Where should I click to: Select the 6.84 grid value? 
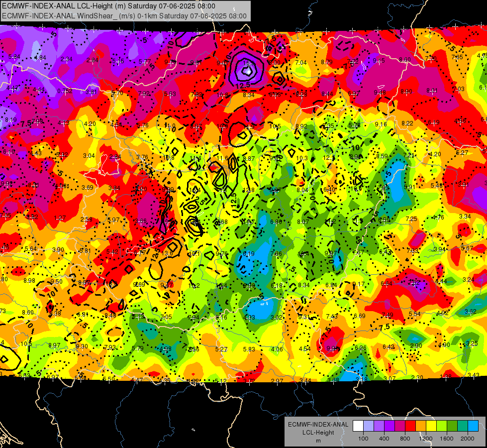331,285
